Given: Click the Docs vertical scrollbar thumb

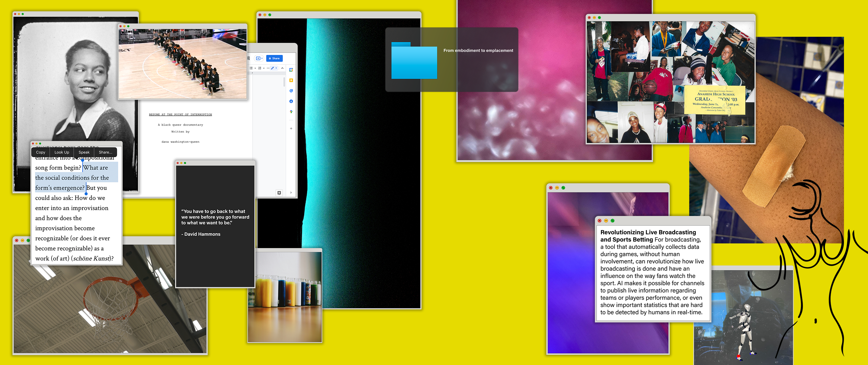Looking at the screenshot, I should [284, 82].
